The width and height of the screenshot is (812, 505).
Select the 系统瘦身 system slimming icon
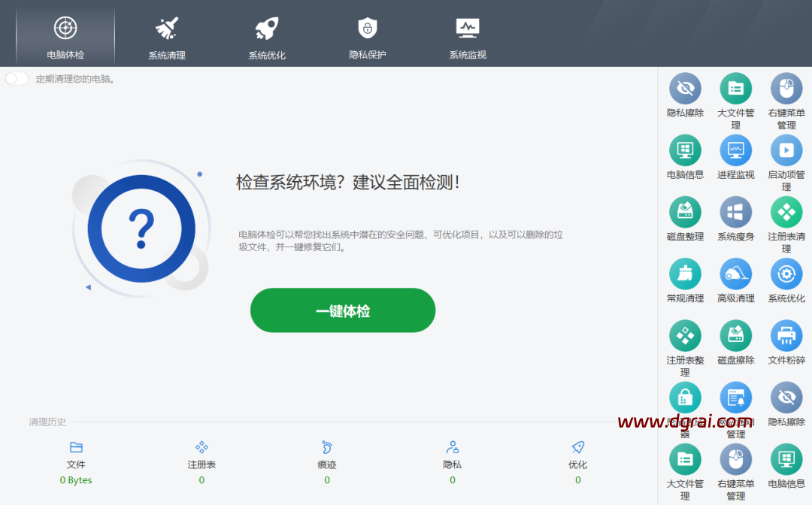point(735,213)
